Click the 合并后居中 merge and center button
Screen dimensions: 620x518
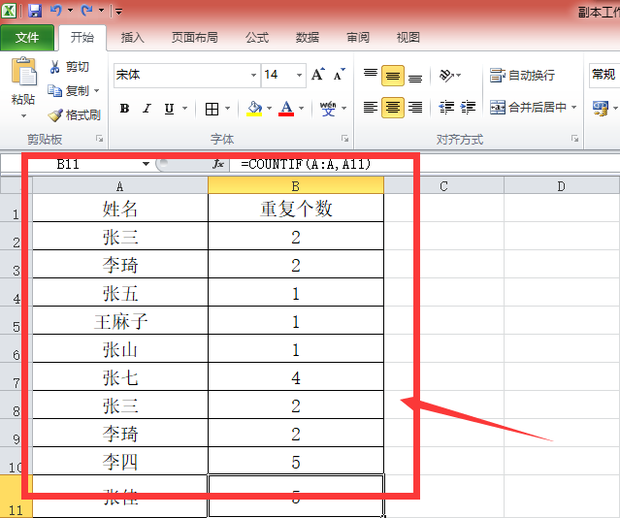pyautogui.click(x=533, y=107)
